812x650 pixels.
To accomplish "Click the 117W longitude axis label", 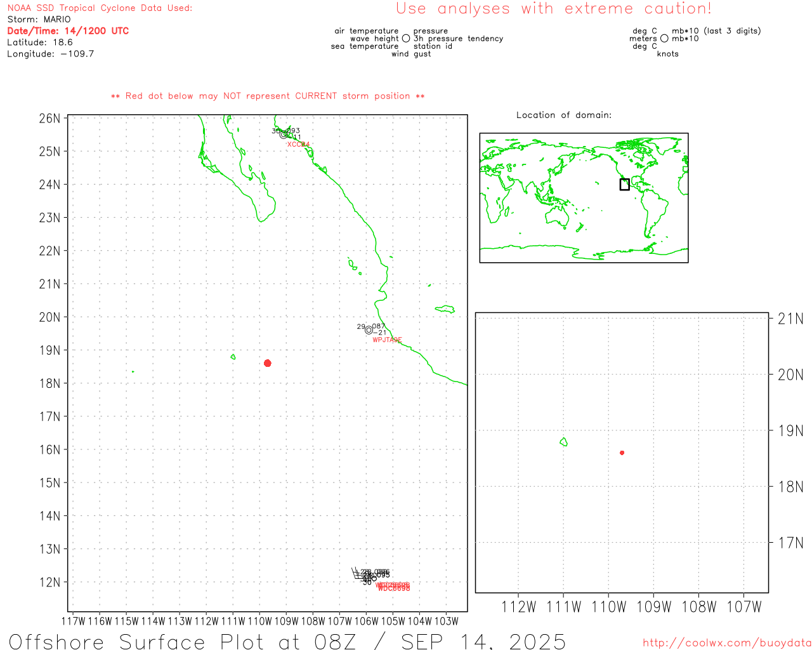I will click(x=74, y=621).
